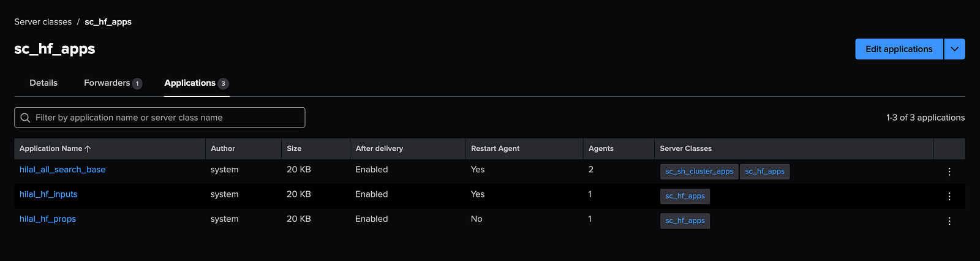The height and width of the screenshot is (261, 980).
Task: Open actions menu for hilal_all_search_base row
Action: 949,172
